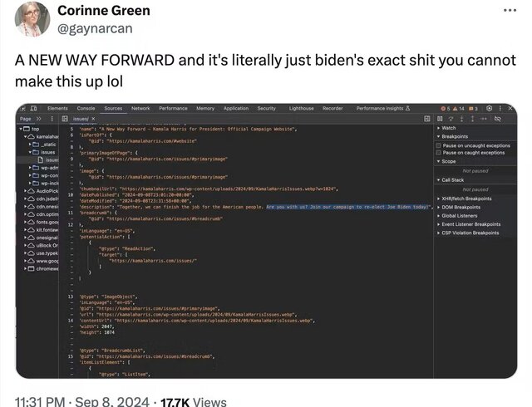Switch to the Network tab

pyautogui.click(x=140, y=108)
